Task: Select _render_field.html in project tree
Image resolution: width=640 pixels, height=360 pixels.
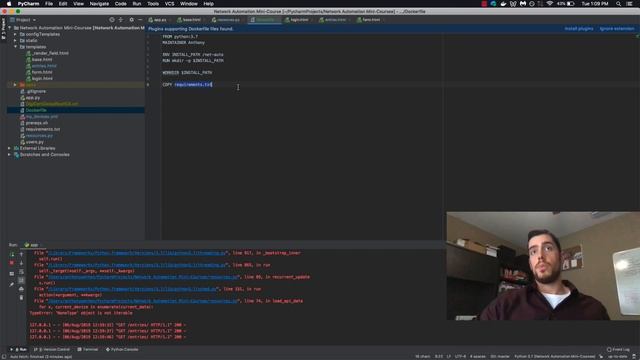Action: click(x=47, y=53)
